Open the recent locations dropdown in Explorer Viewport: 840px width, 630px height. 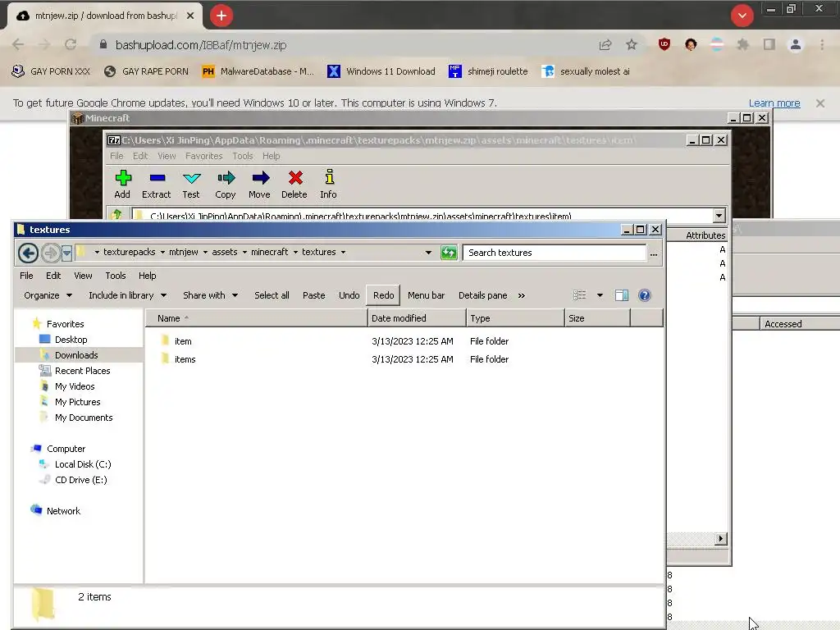pyautogui.click(x=66, y=253)
